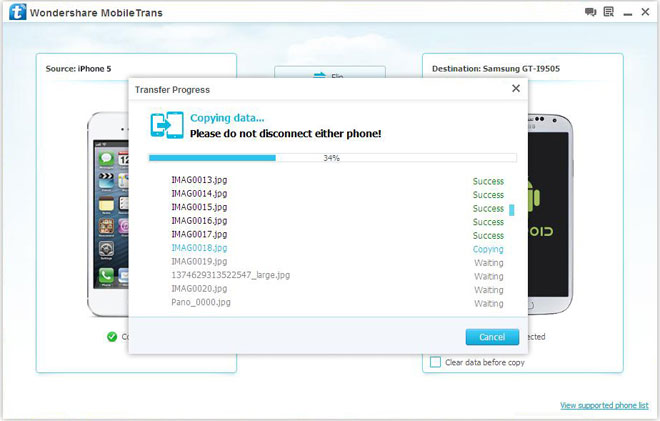Minimize the MobileTrans window

628,13
